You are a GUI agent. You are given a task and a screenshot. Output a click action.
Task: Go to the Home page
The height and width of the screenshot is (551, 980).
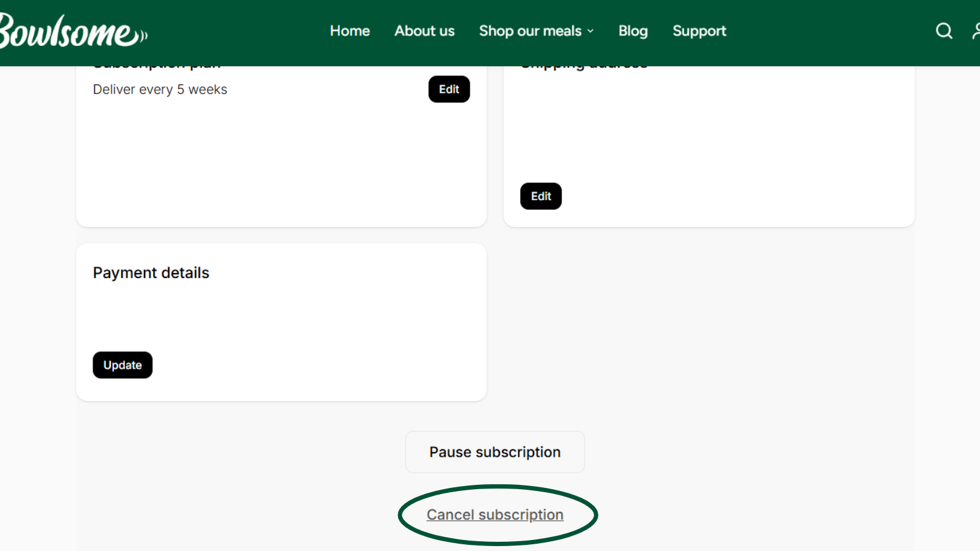click(x=350, y=31)
